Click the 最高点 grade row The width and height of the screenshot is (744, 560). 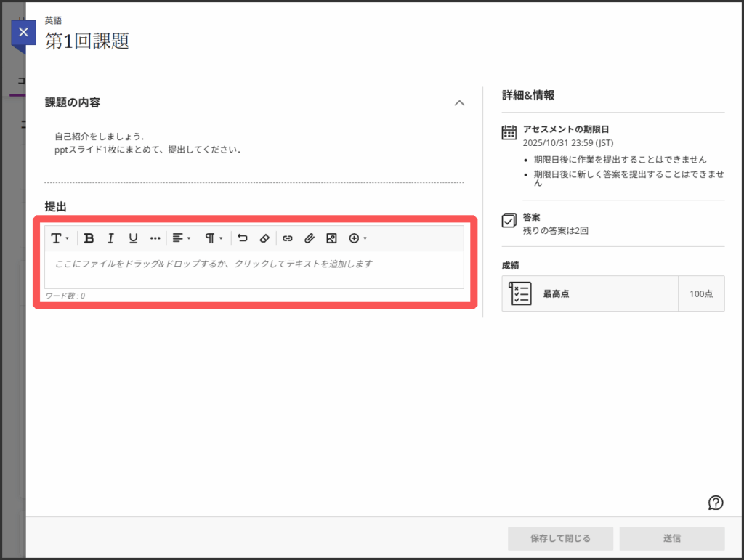click(x=612, y=293)
